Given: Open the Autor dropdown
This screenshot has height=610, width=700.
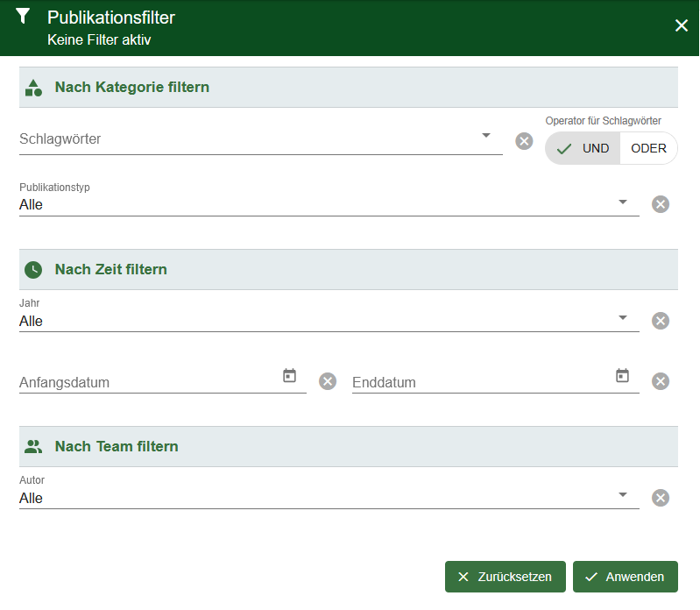Looking at the screenshot, I should coord(622,495).
